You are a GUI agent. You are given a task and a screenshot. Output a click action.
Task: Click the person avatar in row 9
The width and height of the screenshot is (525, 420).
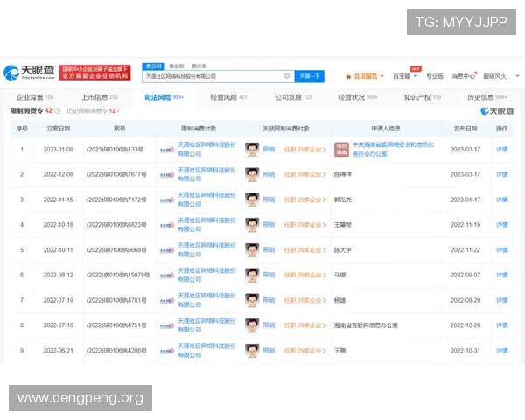pos(252,351)
